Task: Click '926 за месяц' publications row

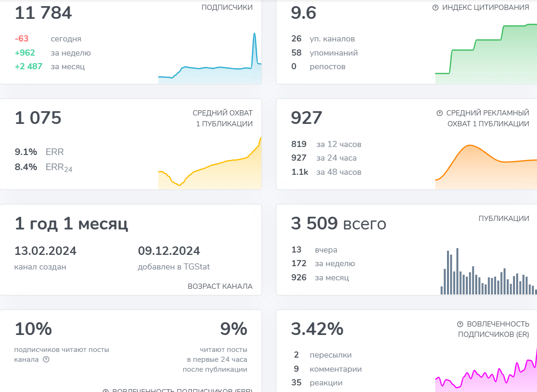Action: pyautogui.click(x=320, y=278)
